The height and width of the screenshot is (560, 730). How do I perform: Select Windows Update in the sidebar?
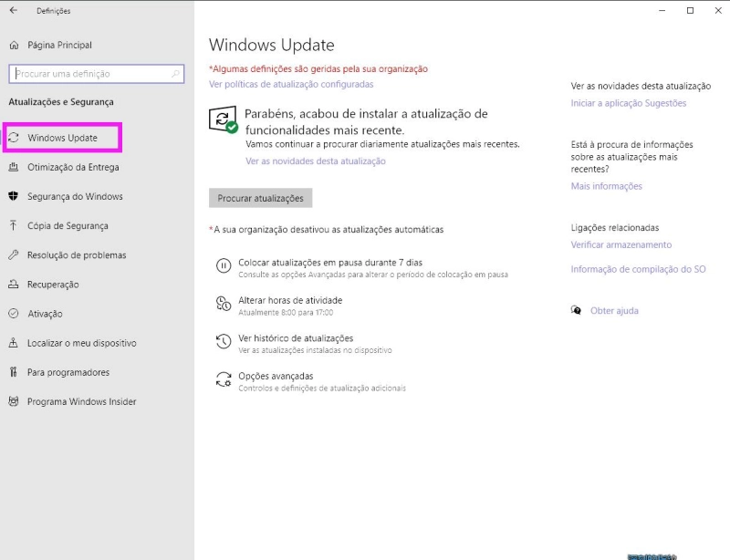coord(62,138)
